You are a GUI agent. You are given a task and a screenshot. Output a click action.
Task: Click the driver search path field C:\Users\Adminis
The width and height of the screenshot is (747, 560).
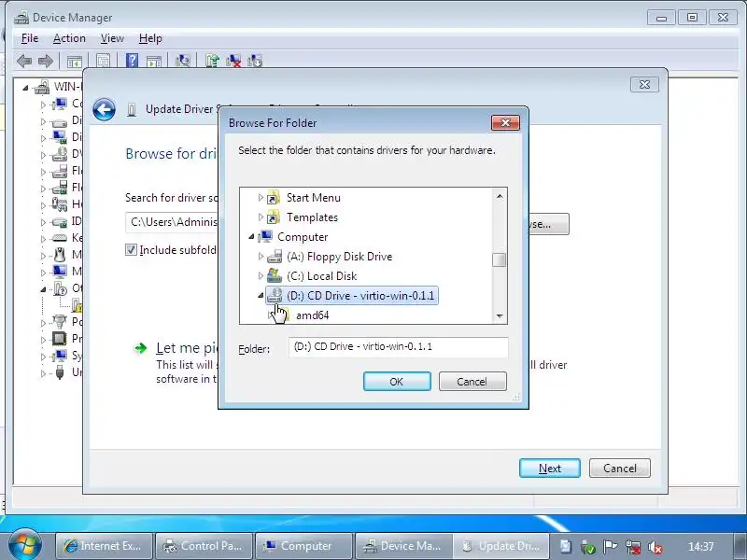point(172,222)
